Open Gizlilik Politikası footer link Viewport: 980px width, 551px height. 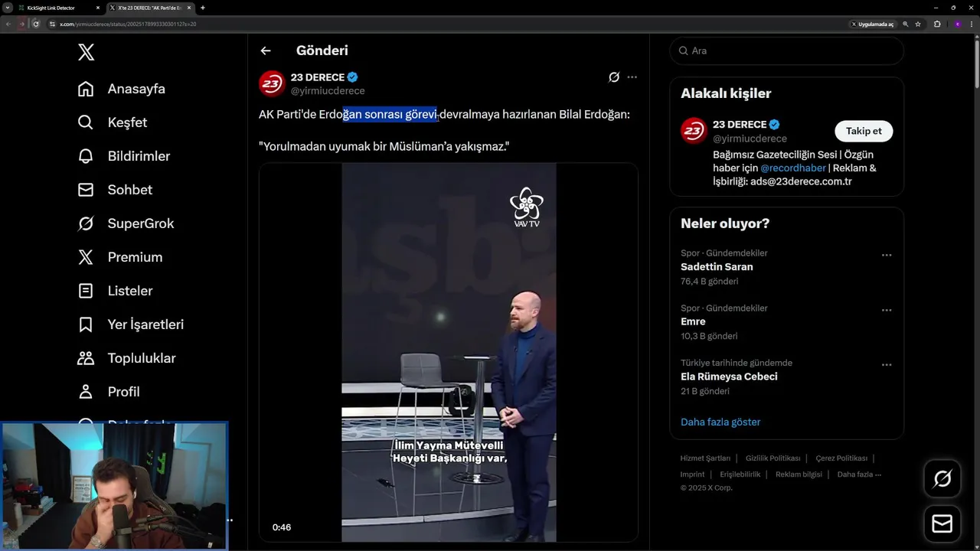tap(773, 458)
